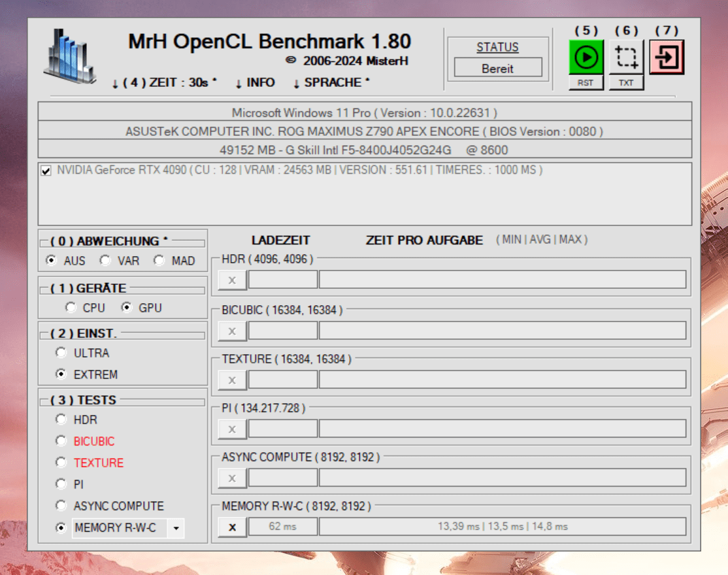Select the BICUBIC test
The height and width of the screenshot is (575, 728).
point(61,440)
